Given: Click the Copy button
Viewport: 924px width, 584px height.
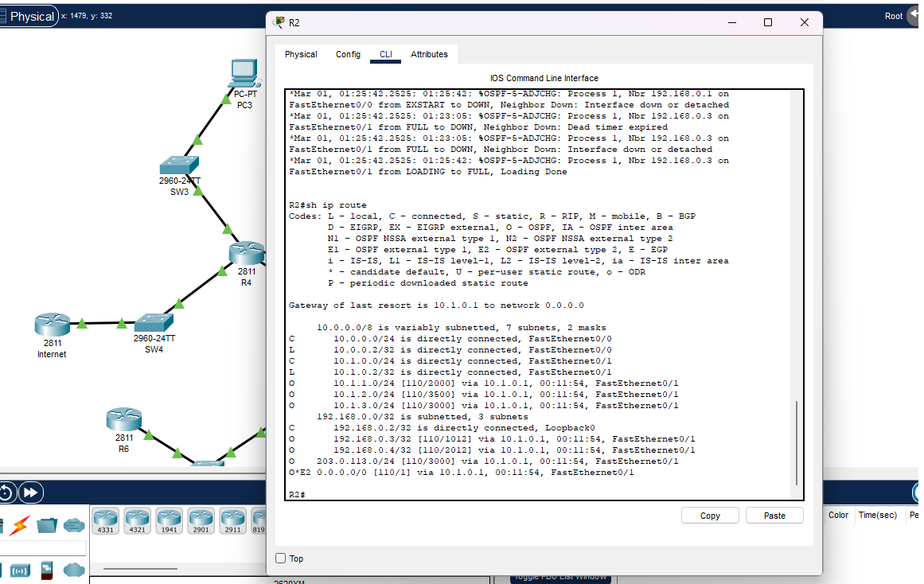Looking at the screenshot, I should click(x=709, y=515).
